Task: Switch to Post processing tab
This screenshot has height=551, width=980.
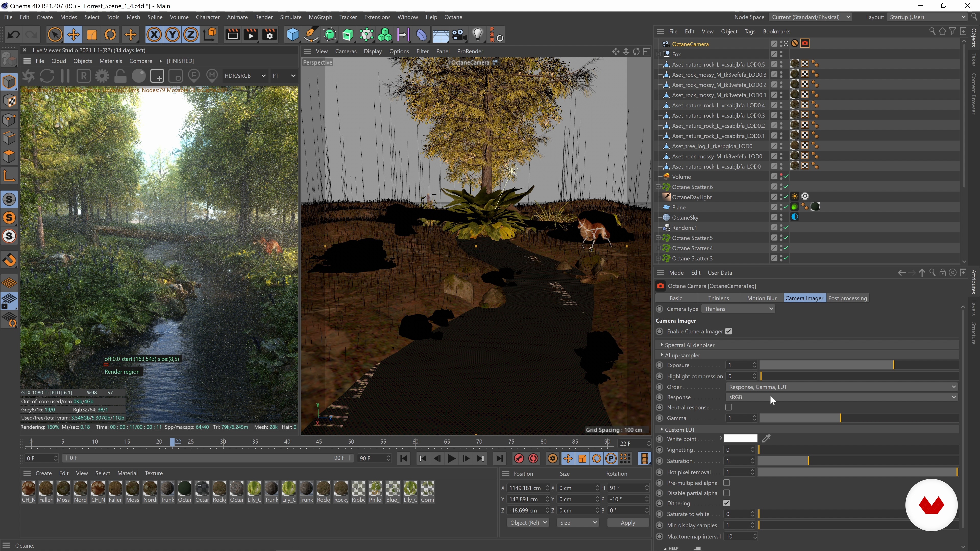Action: 847,298
